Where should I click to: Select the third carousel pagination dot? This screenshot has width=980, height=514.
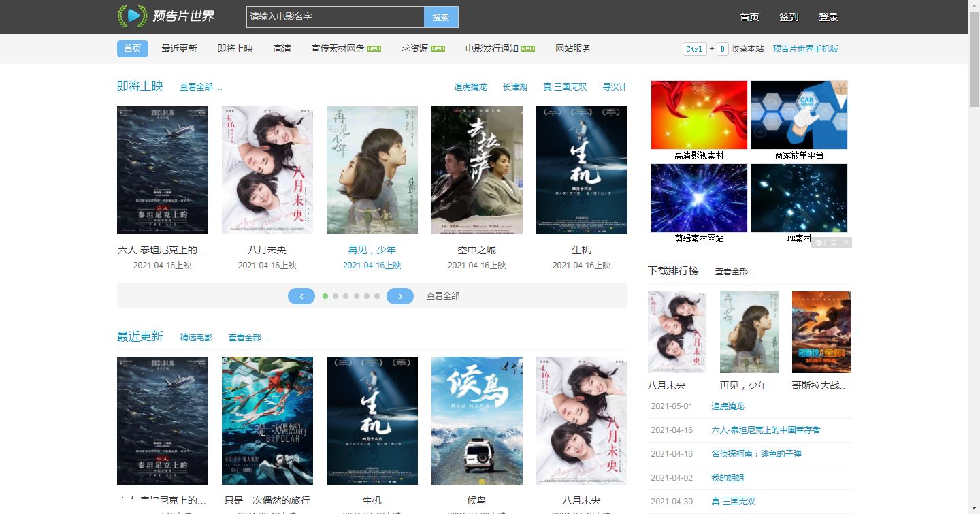tap(346, 296)
